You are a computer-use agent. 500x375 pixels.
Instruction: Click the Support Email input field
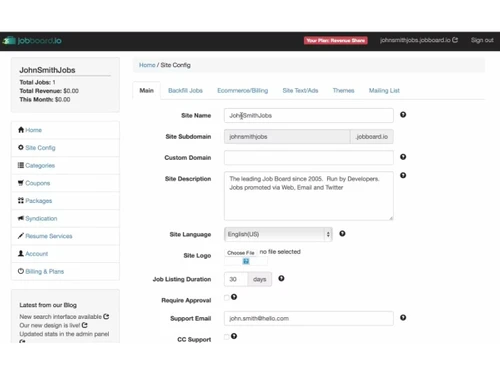click(x=309, y=318)
